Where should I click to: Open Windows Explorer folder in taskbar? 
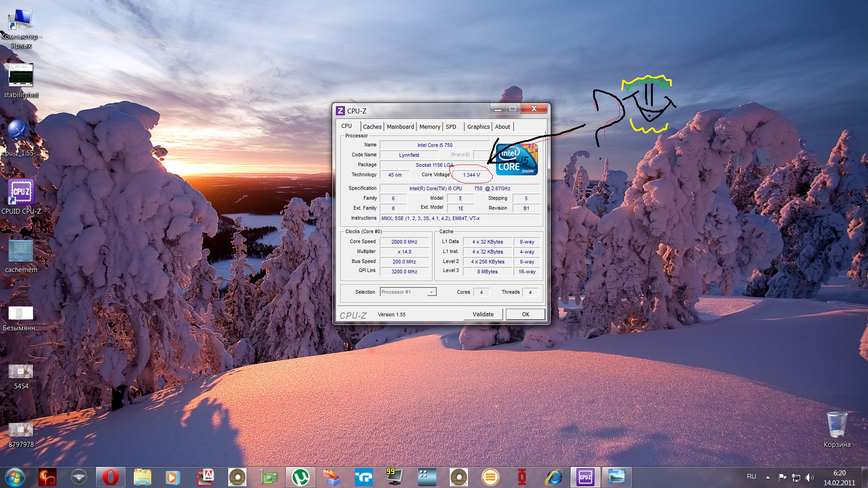coord(142,477)
